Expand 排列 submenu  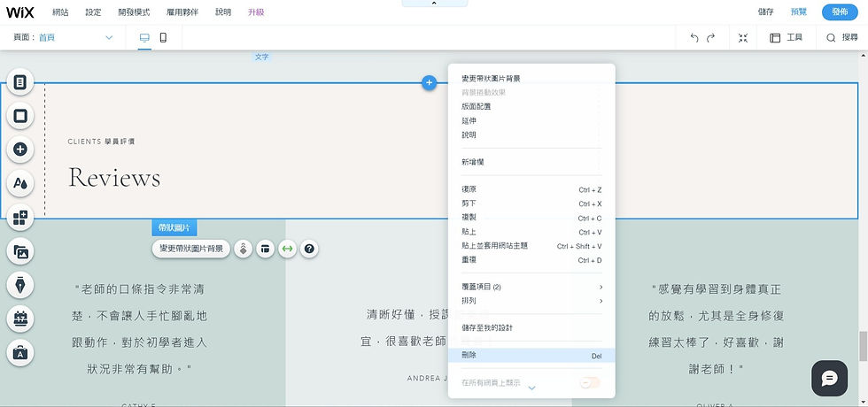(x=531, y=301)
